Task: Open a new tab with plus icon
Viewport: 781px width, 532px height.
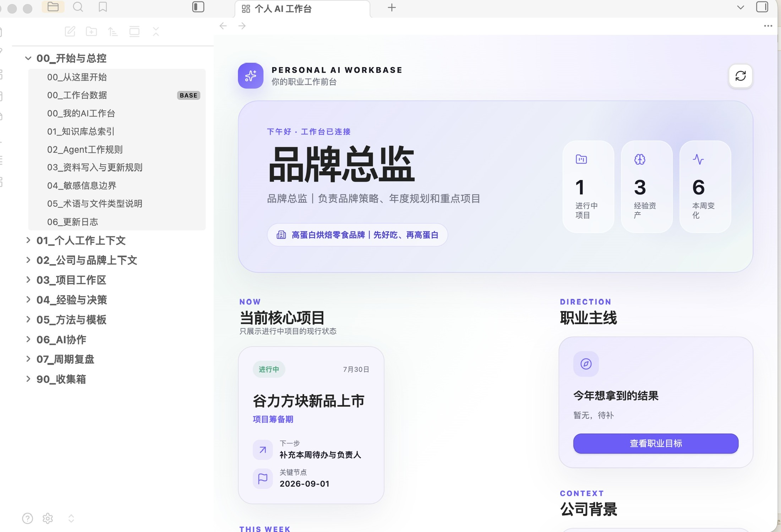Action: (392, 7)
